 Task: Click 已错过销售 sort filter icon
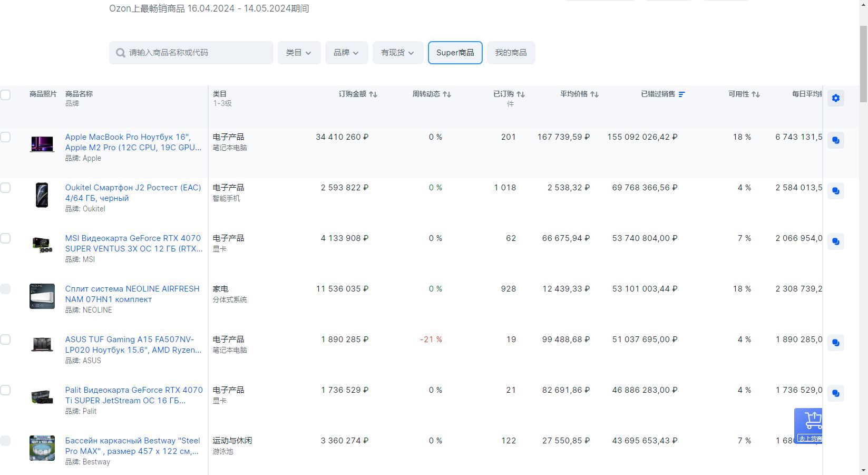click(x=682, y=94)
